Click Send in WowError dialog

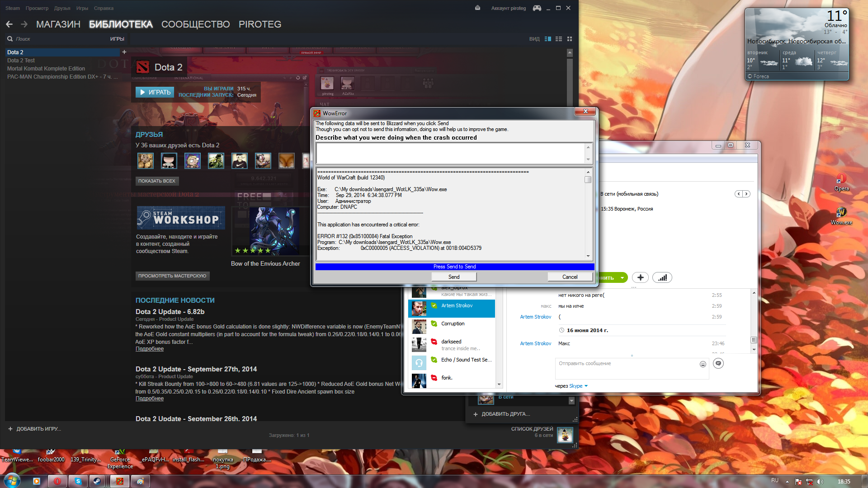point(454,277)
